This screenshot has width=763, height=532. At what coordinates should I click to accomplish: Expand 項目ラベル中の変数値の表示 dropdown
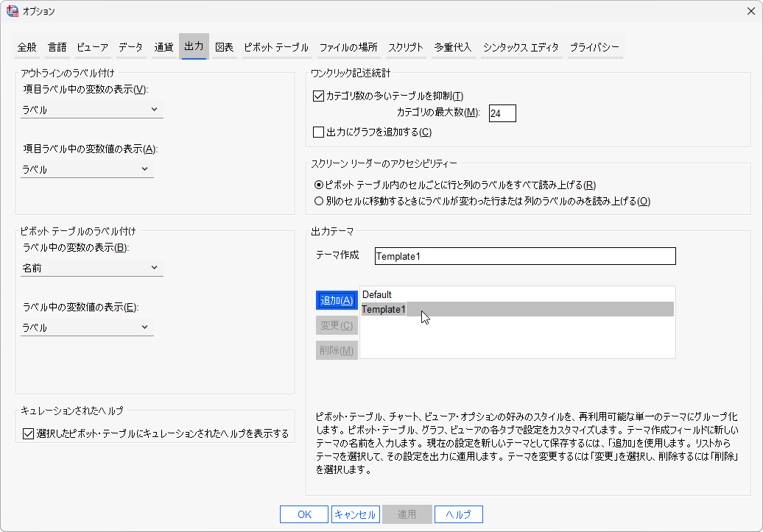coord(87,169)
